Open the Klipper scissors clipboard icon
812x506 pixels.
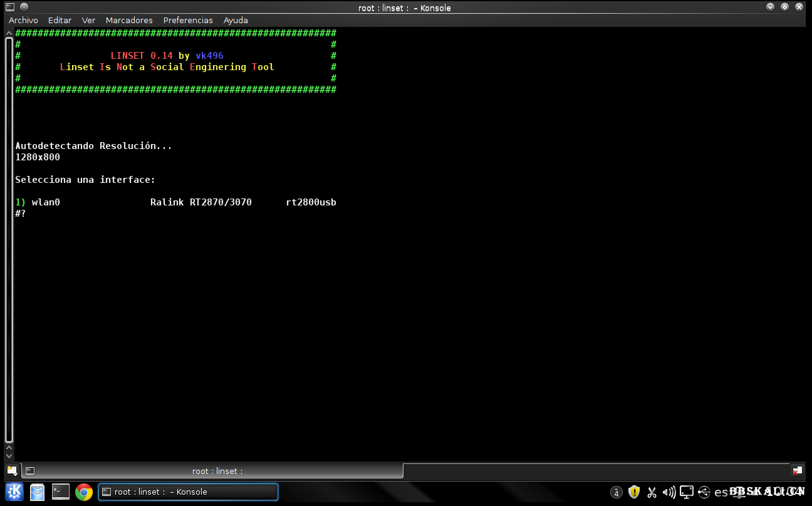pos(652,492)
